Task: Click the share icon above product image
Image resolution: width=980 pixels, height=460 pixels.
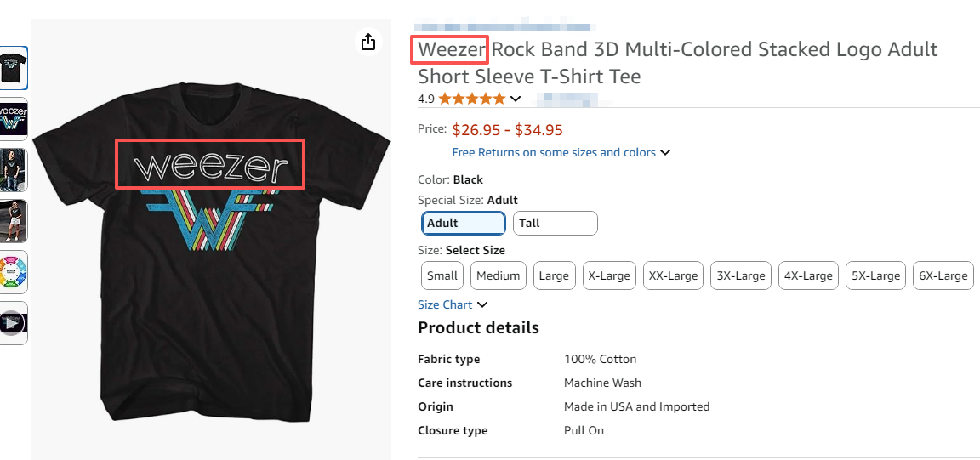Action: pyautogui.click(x=368, y=42)
